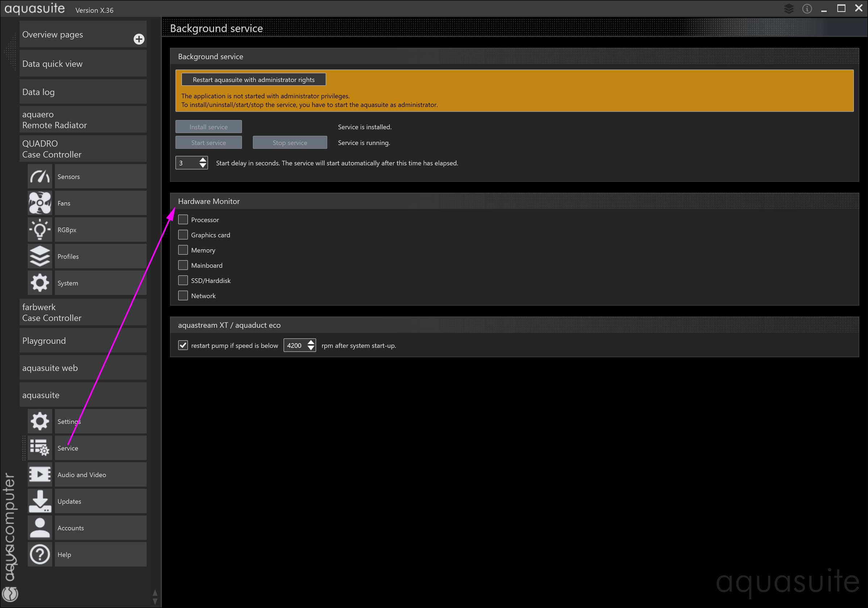868x608 pixels.
Task: Add overview page with plus icon
Action: pyautogui.click(x=139, y=39)
